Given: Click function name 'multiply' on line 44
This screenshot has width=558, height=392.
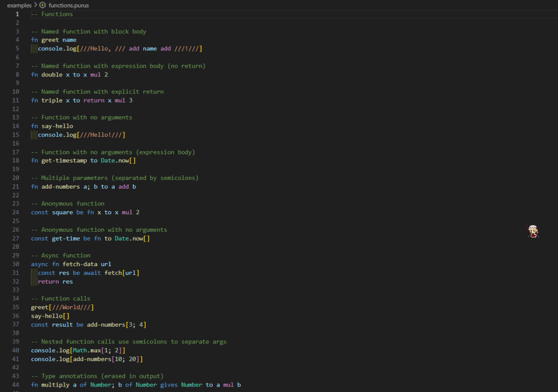Looking at the screenshot, I should coord(55,385).
